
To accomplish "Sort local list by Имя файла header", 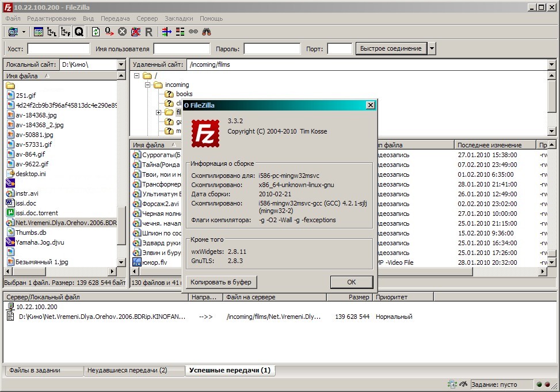I will pos(60,76).
